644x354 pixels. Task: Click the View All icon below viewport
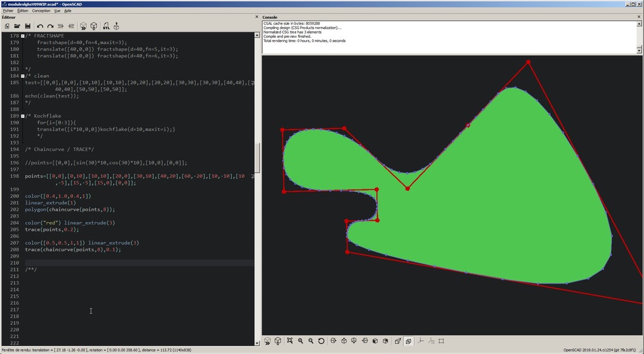click(x=290, y=341)
